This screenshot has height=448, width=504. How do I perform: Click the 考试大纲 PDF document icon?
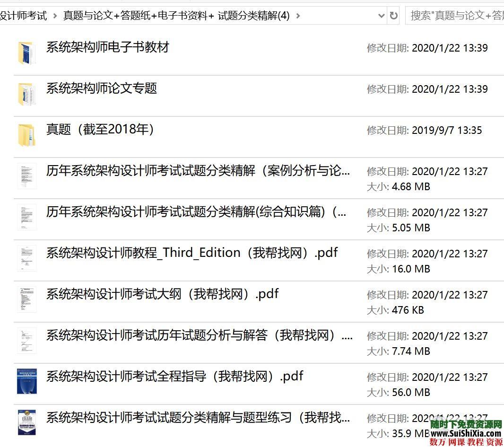pyautogui.click(x=27, y=299)
